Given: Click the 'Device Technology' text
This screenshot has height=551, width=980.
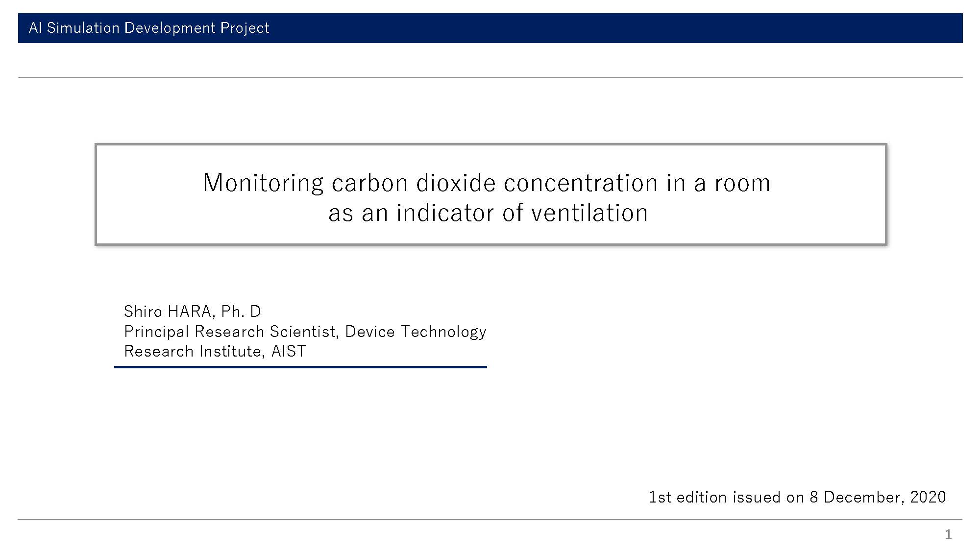Looking at the screenshot, I should 416,332.
